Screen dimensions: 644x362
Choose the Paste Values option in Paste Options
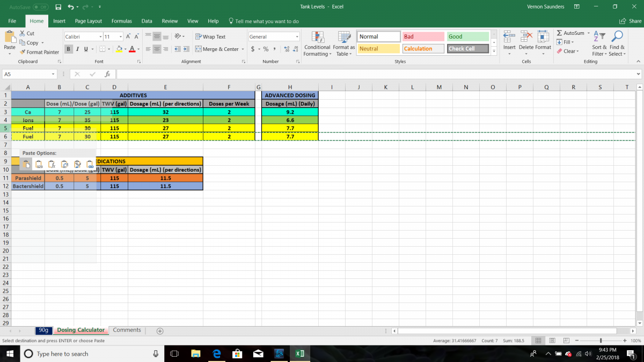point(39,165)
